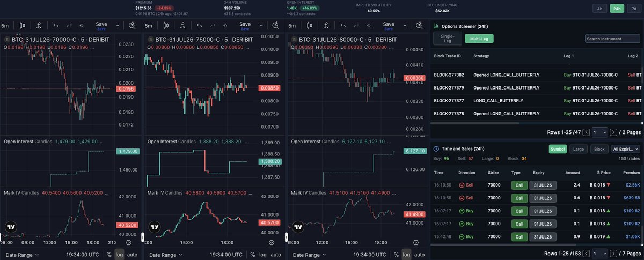Image resolution: width=644 pixels, height=260 pixels.
Task: Expand Save dropdown arrow in 70000-C toolbar
Action: point(118,25)
